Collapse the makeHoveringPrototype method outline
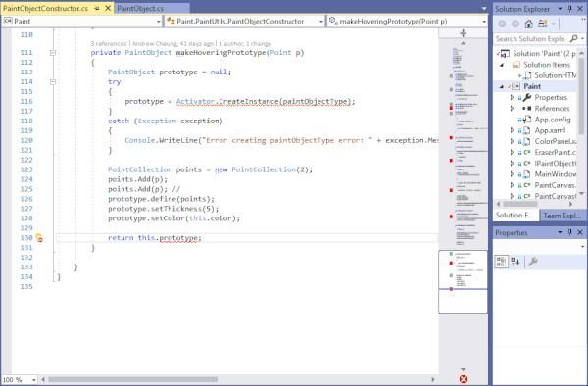 click(53, 53)
